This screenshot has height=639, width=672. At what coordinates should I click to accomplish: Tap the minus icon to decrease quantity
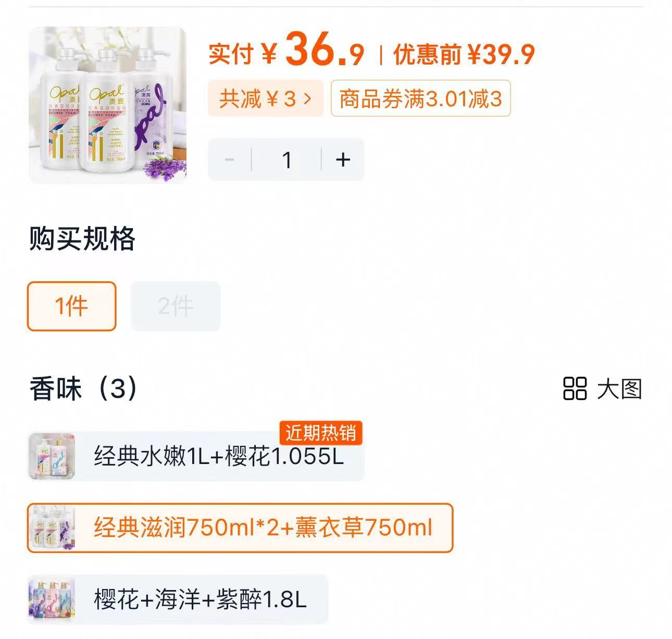[229, 159]
